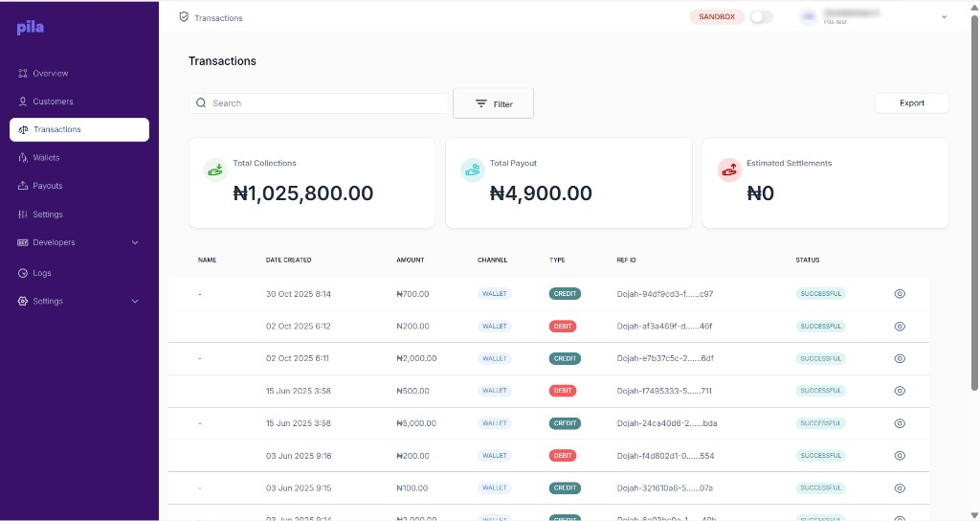The width and height of the screenshot is (980, 521).
Task: Click the ₦1,025,800.00 total collections value
Action: click(x=303, y=193)
